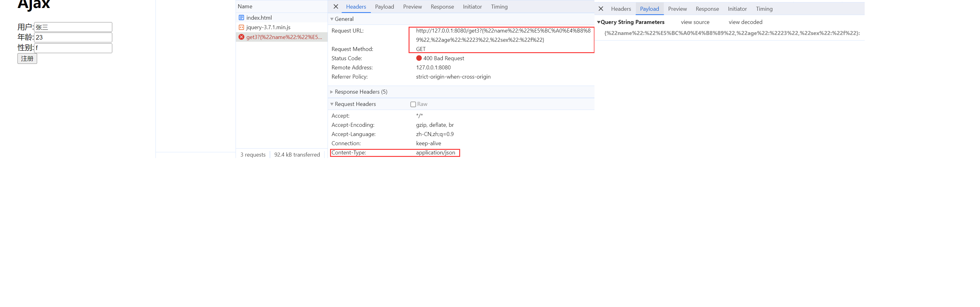The width and height of the screenshot is (980, 307).
Task: Expand Response Headers (5) section
Action: coord(332,92)
